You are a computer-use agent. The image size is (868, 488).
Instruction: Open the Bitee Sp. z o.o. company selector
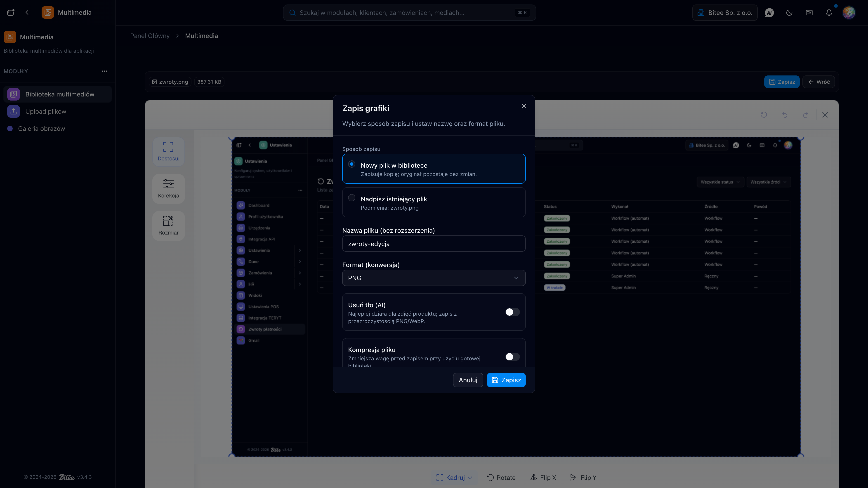[725, 13]
